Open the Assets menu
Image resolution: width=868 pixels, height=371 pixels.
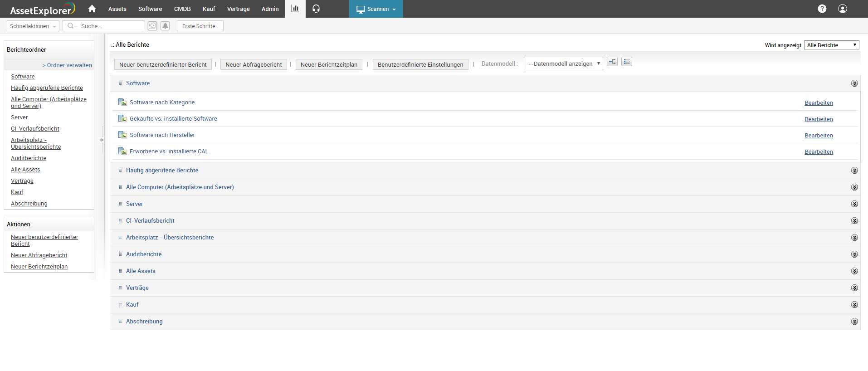point(117,9)
